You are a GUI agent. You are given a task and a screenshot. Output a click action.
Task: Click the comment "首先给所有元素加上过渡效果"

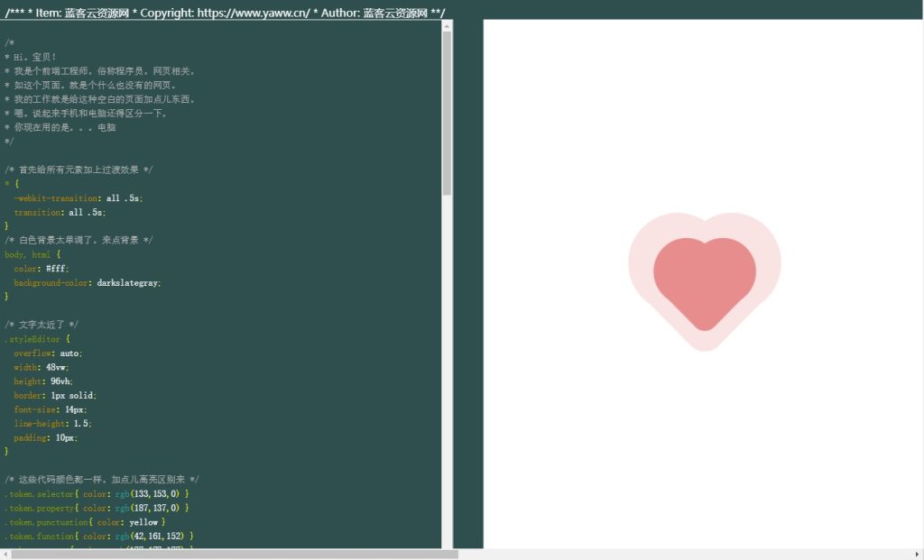pos(79,170)
